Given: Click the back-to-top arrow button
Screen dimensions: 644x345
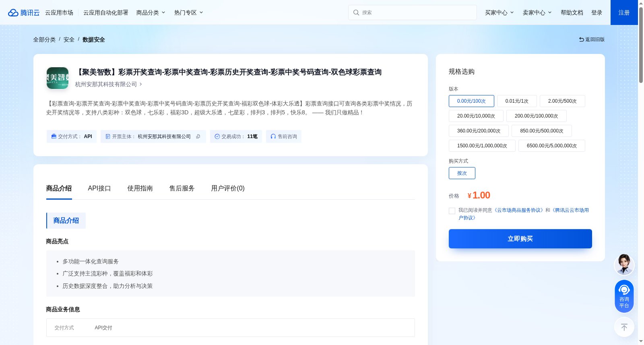Looking at the screenshot, I should pyautogui.click(x=624, y=327).
